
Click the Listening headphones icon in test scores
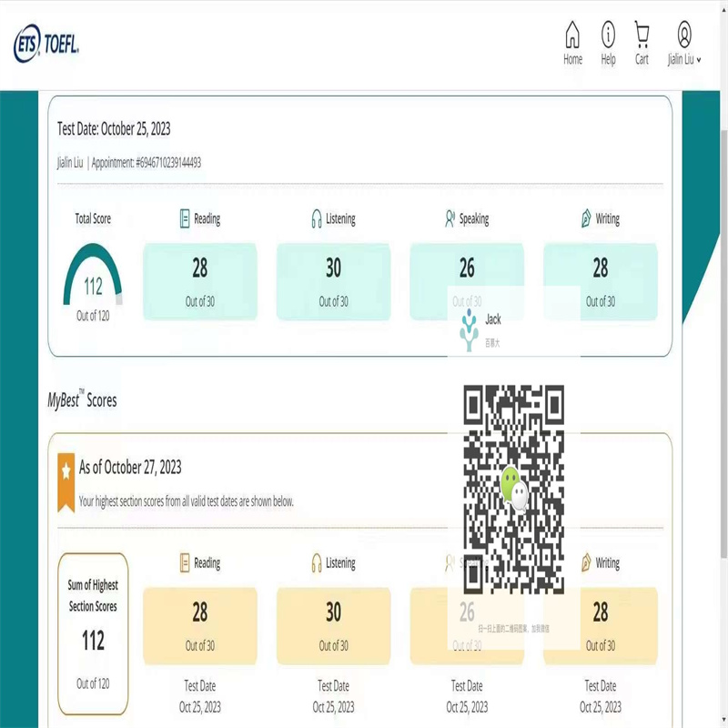pos(317,218)
